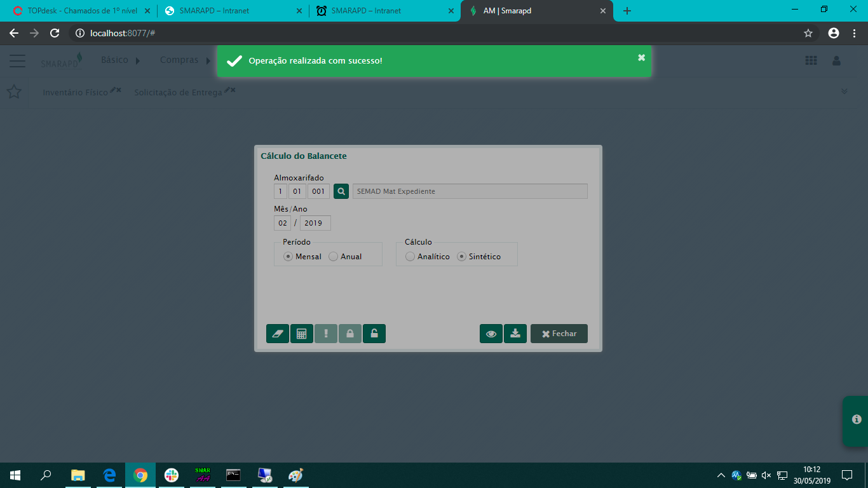
Task: Click the almoxarifado field showing 01
Action: coord(297,191)
